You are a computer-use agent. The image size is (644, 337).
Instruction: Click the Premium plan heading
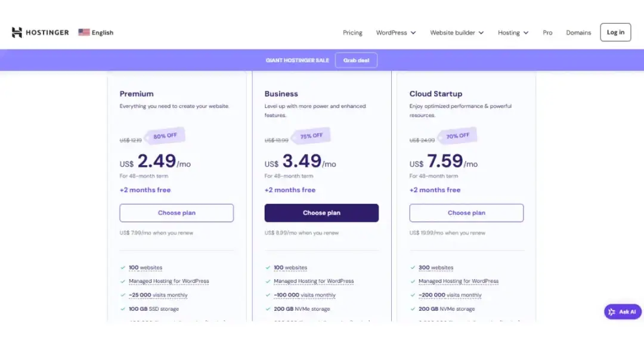coord(137,94)
